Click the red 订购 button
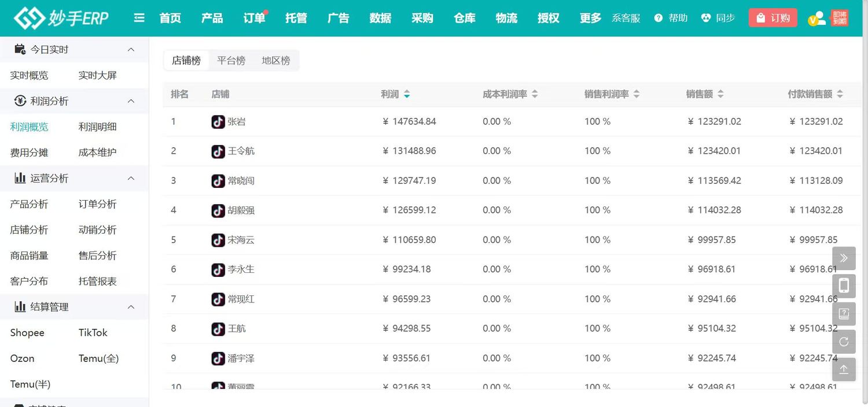Viewport: 868px width, 407px height. pyautogui.click(x=773, y=18)
